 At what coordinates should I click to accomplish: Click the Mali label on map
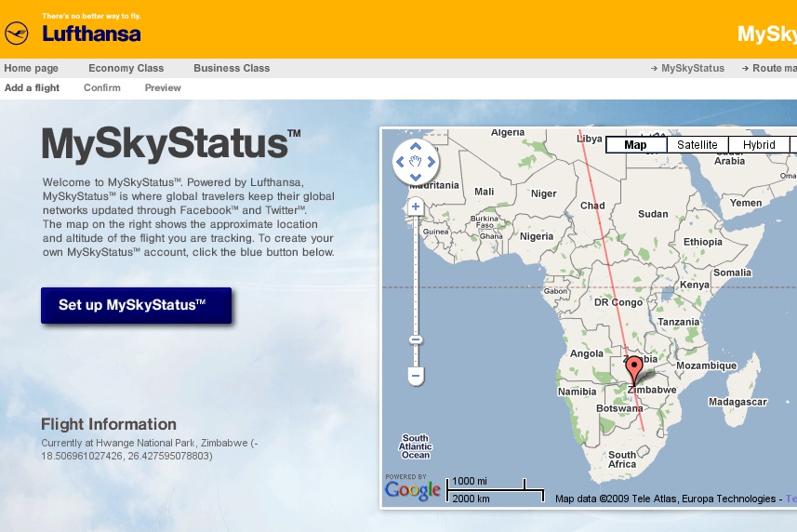coord(484,192)
